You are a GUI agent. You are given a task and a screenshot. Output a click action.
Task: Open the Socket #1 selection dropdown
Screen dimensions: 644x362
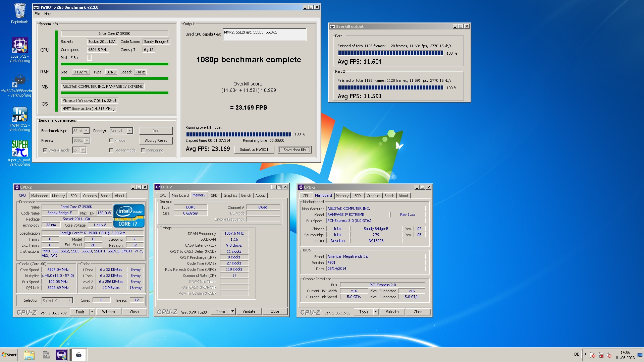coord(70,300)
